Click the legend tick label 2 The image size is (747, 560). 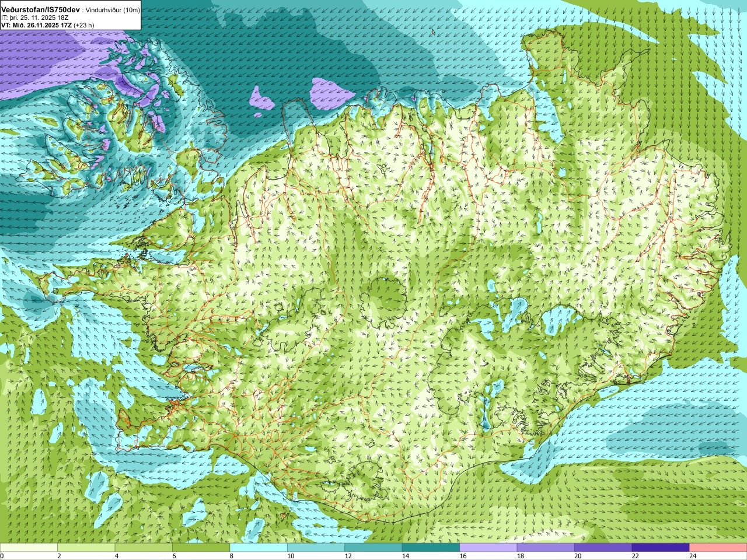(60, 556)
